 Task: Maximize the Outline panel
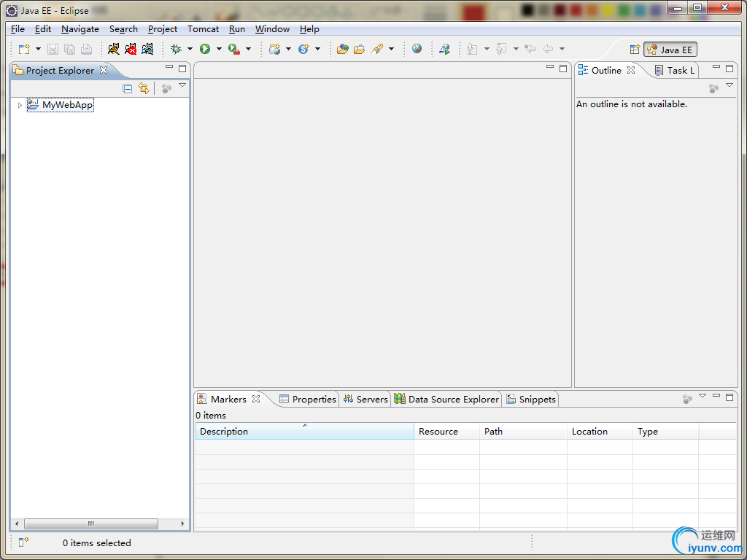[x=729, y=68]
